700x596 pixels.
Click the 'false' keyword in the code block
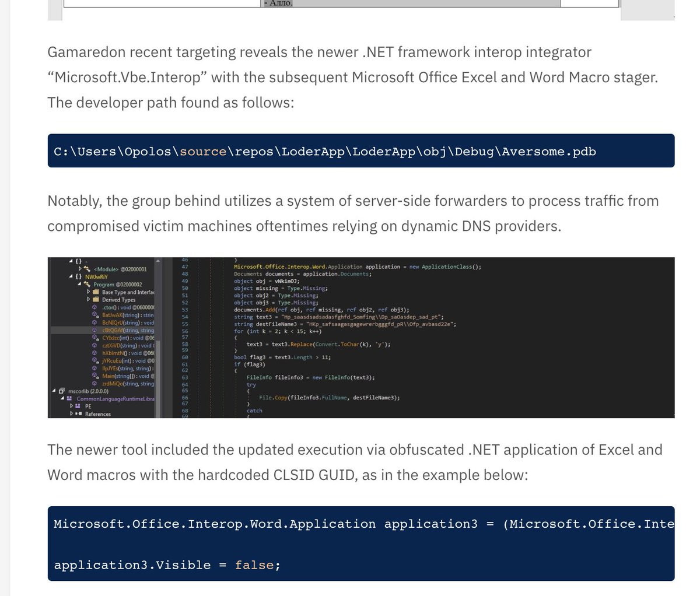(254, 565)
